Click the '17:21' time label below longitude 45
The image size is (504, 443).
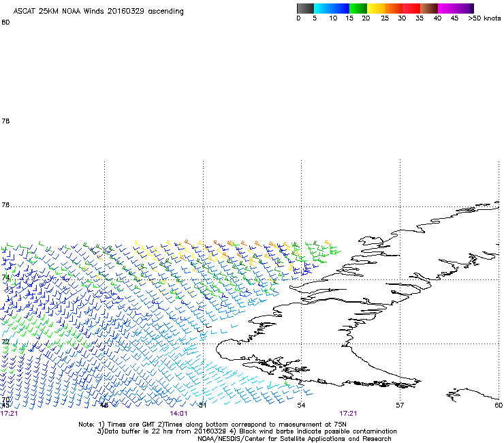coord(9,414)
